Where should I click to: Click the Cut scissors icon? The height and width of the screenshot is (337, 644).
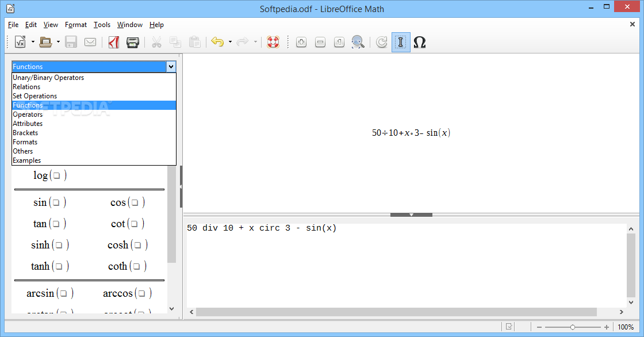click(x=156, y=42)
